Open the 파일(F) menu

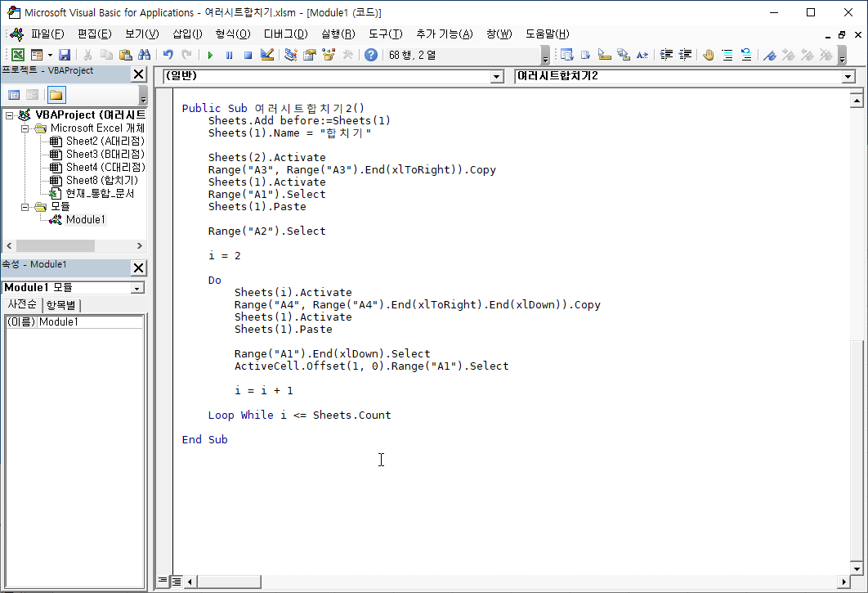[x=47, y=34]
